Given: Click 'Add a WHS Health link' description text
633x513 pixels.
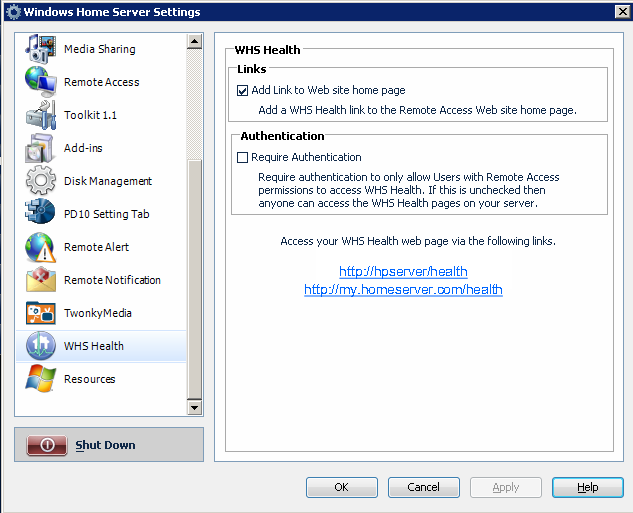Looking at the screenshot, I should (417, 110).
